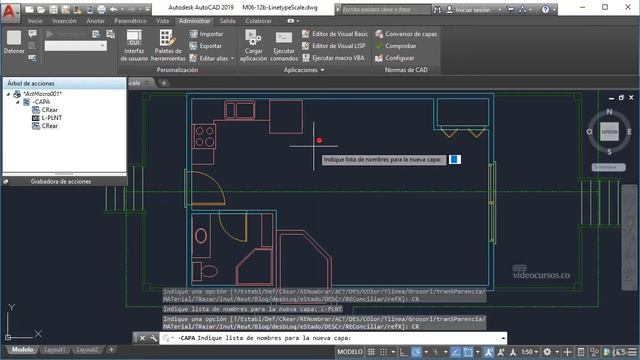Open the AutoCAD application menu (red A)

(10, 12)
